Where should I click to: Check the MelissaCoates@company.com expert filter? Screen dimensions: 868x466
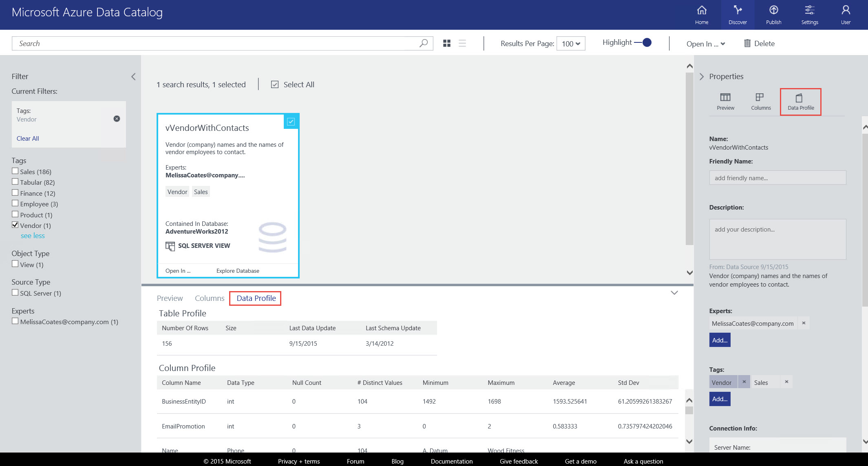pyautogui.click(x=15, y=321)
